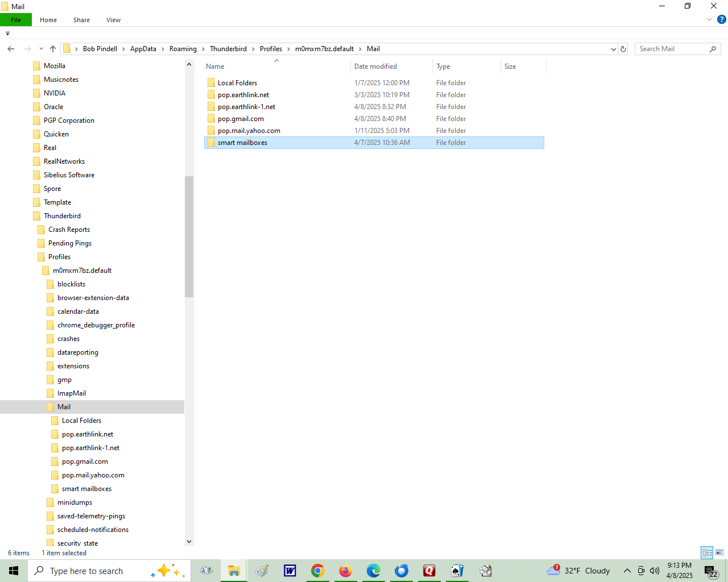Select ImapMail in navigation tree
Screen dimensions: 728x582
[x=72, y=393]
